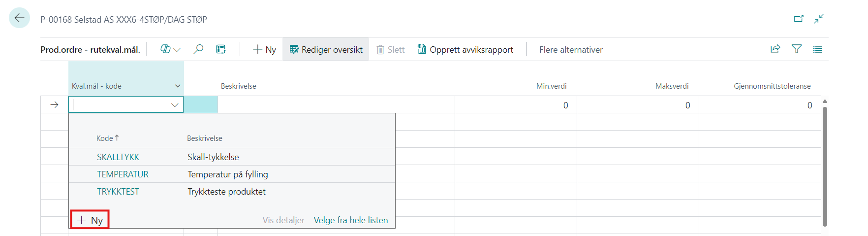Click Opprett avviksrapport
This screenshot has height=236, width=868.
[x=465, y=49]
